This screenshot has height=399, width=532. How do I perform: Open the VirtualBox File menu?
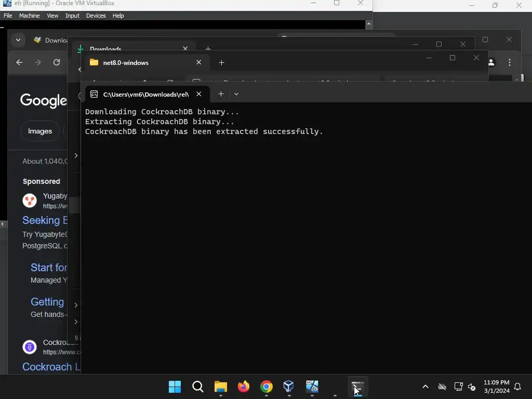(x=8, y=16)
